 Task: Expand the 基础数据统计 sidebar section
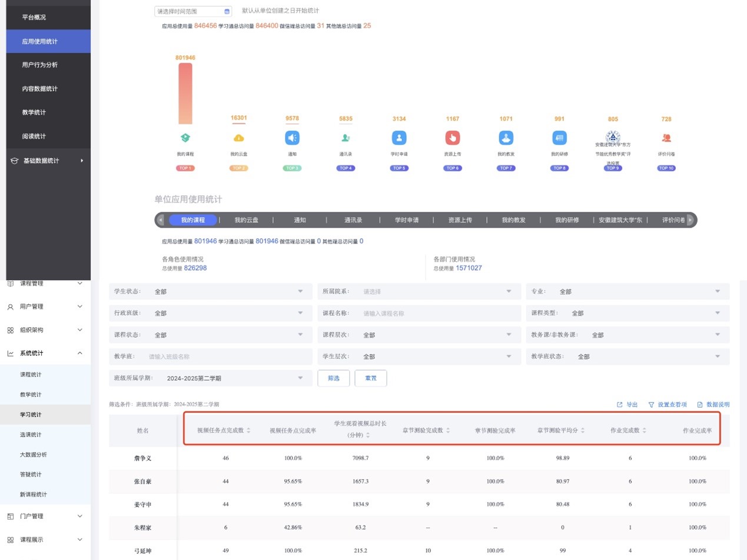point(82,161)
